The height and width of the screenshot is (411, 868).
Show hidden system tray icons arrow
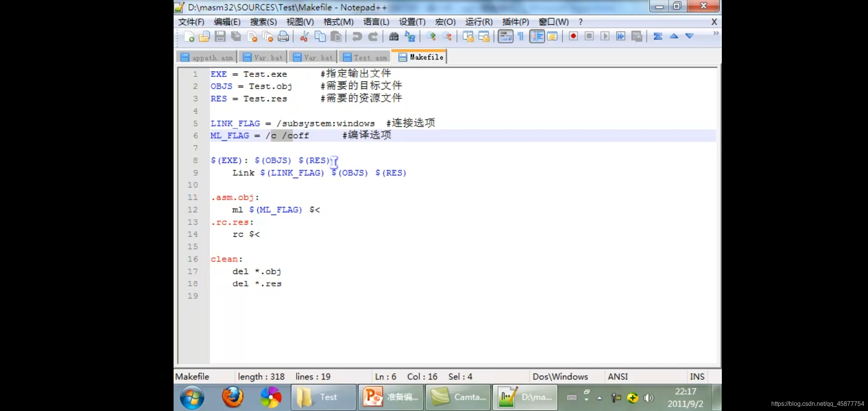[x=600, y=398]
